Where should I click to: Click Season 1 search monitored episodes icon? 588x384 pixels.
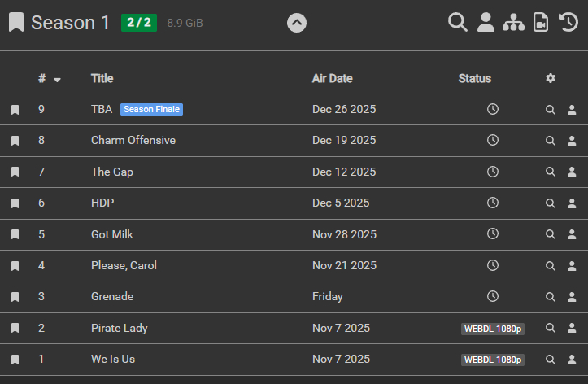(458, 23)
